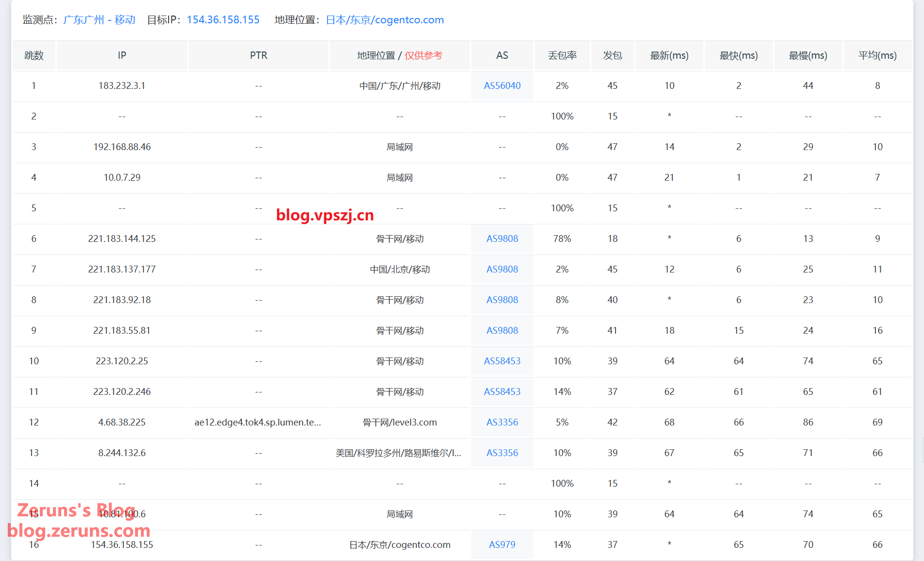Click the IP cell 183.232.3.1

121,86
